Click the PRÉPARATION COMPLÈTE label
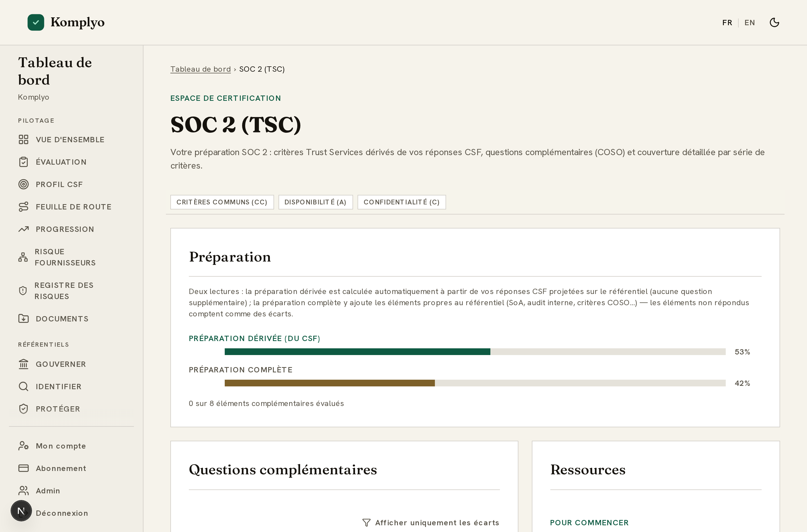807x532 pixels. click(x=240, y=370)
